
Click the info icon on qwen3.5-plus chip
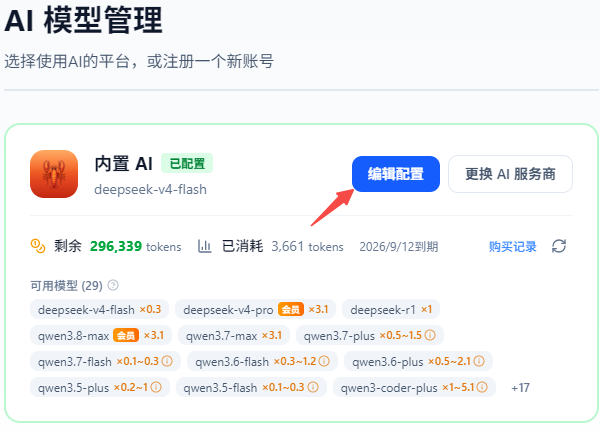[x=156, y=387]
